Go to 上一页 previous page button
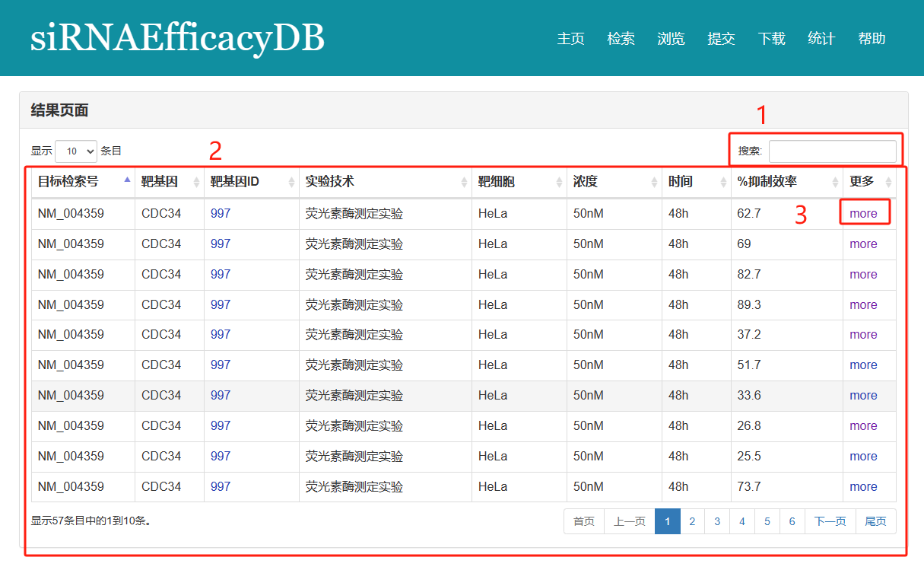The width and height of the screenshot is (924, 570). pyautogui.click(x=630, y=521)
